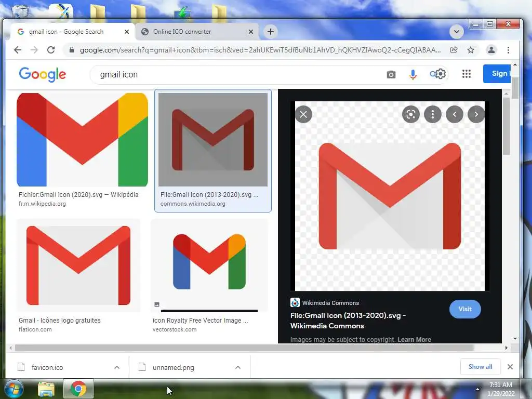Image resolution: width=532 pixels, height=399 pixels.
Task: Click the Sign in button
Action: point(497,74)
